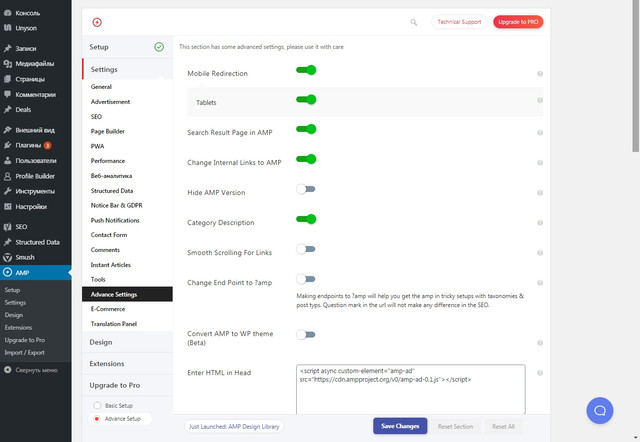
Task: Open Extensions in AMP admin submenu
Action: point(18,327)
